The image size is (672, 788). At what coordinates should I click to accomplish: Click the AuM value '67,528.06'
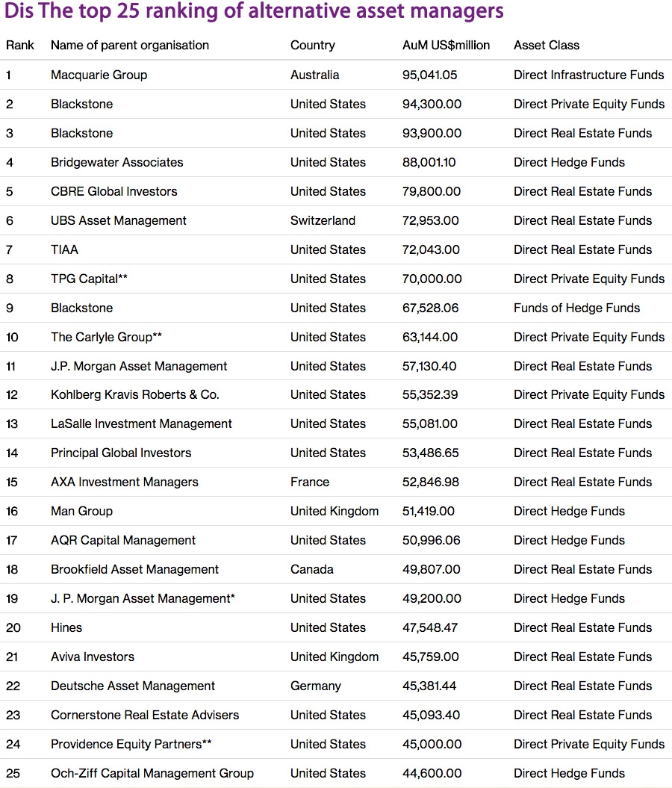tap(430, 308)
